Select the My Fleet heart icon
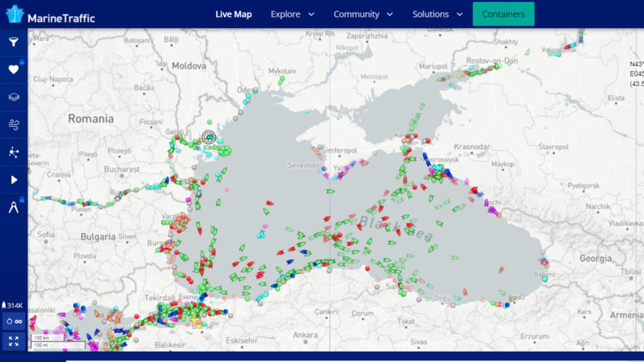Screen dimensions: 644x362 (14, 69)
